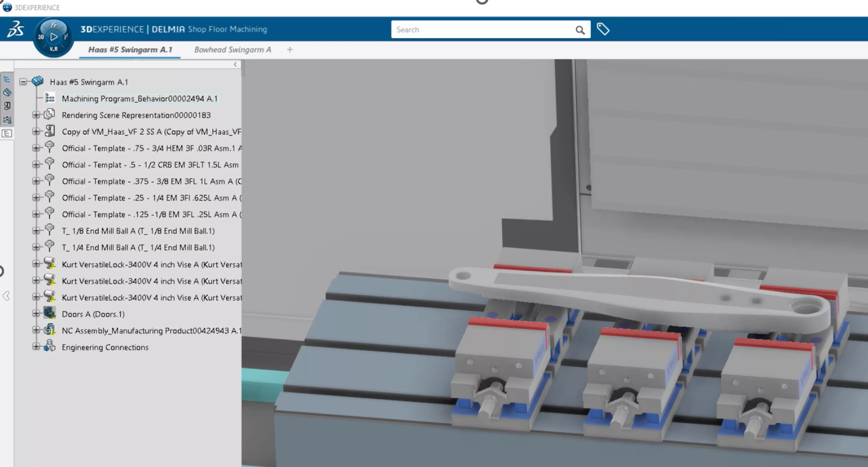Open the compass play button
868x467 pixels.
53,37
